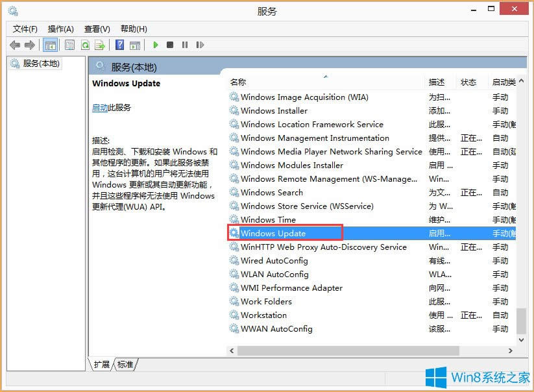Click the down arrow on vertical scrollbar
This screenshot has width=534, height=392.
coord(521,339)
